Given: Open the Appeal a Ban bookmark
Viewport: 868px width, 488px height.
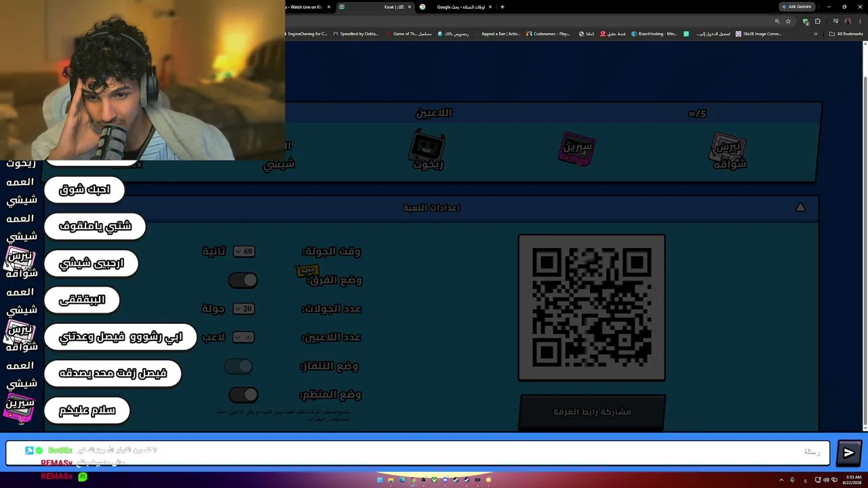Looking at the screenshot, I should 498,34.
